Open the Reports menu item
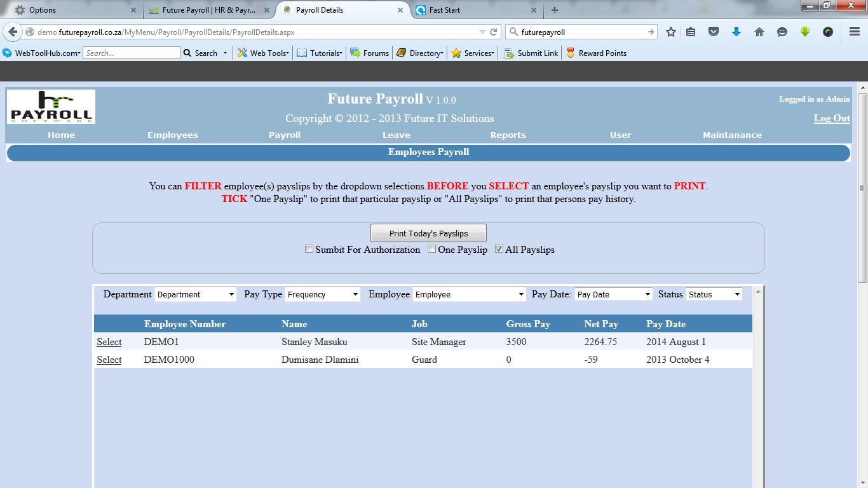This screenshot has height=488, width=868. point(508,135)
